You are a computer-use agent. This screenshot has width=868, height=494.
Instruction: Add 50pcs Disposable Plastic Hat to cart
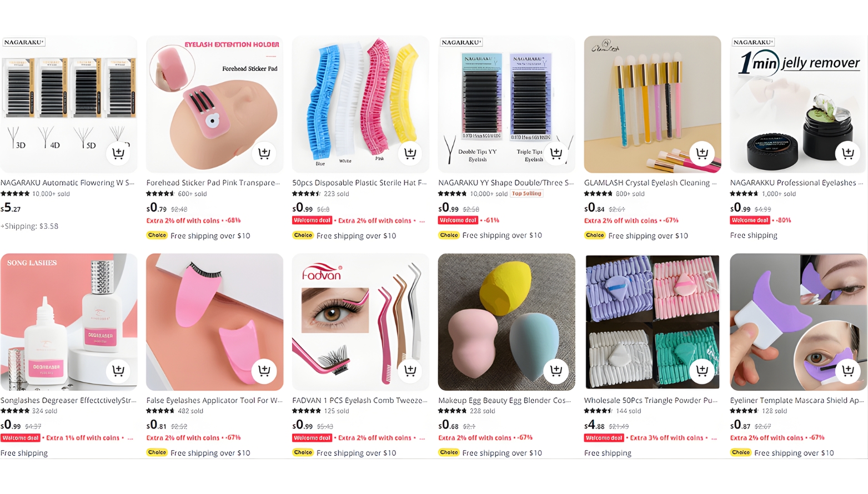tap(410, 153)
